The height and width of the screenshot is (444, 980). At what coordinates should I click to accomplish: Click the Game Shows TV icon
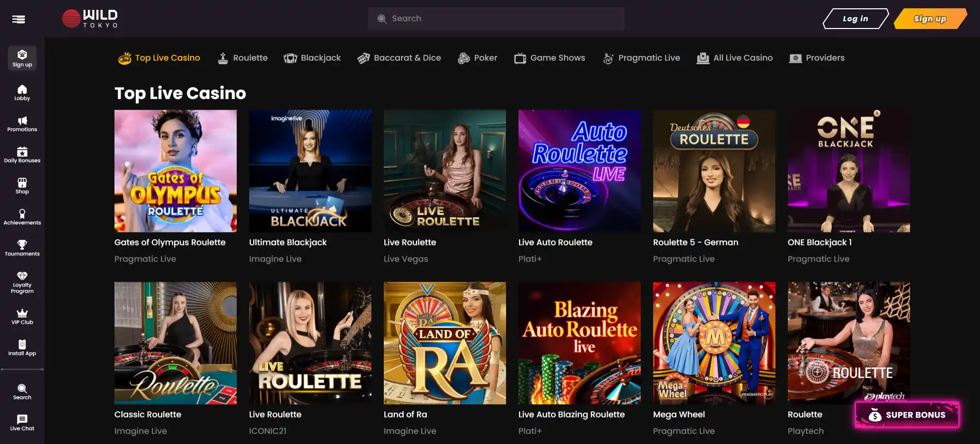pos(520,58)
